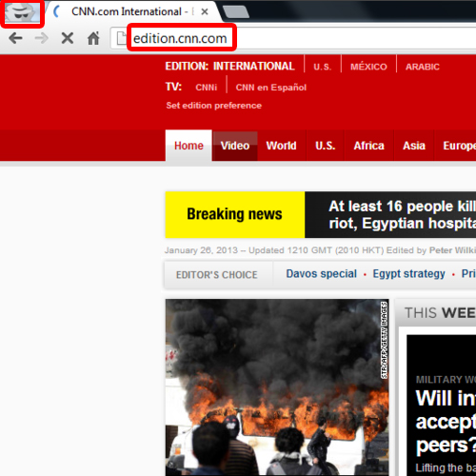The width and height of the screenshot is (476, 476).
Task: Click the THIS WEEK section heading
Action: 440,313
